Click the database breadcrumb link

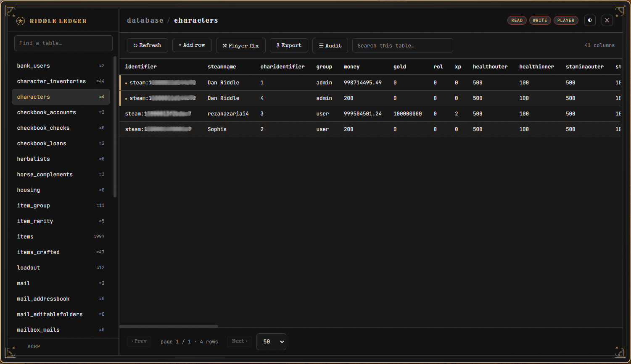[x=145, y=20]
